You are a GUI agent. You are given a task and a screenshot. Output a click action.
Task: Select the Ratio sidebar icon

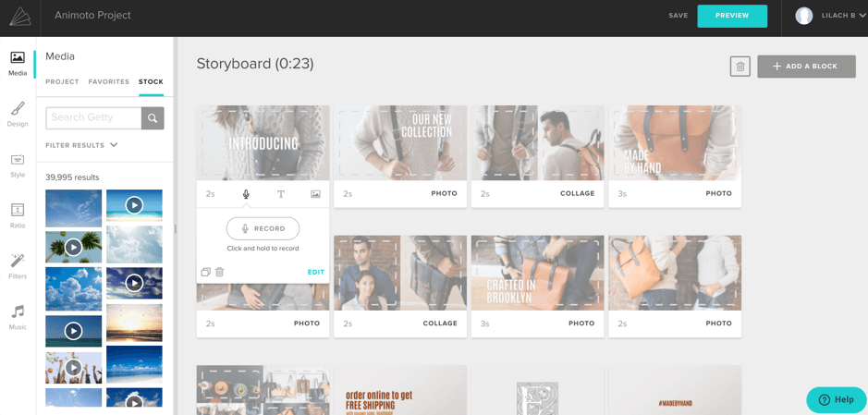(18, 215)
